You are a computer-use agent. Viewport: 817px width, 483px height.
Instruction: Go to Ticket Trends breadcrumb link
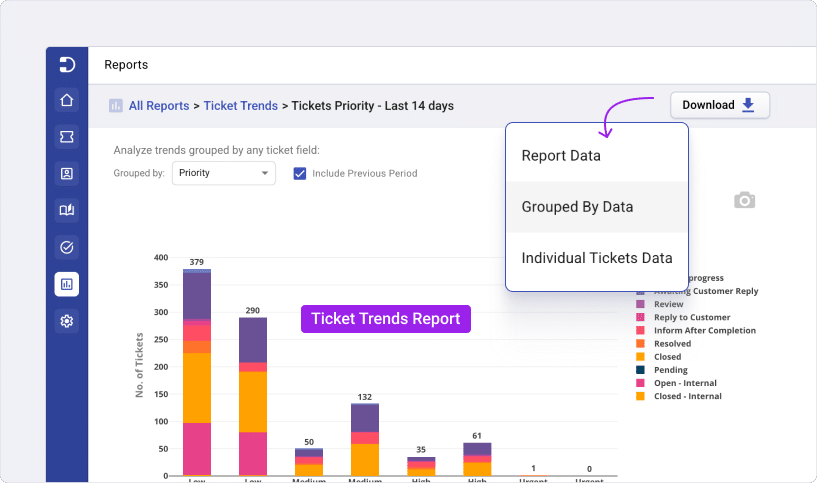(240, 106)
